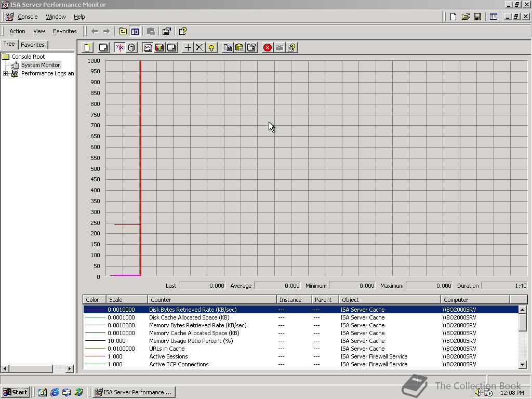Select Disk Bytes Retrieved Rate counter row
The image size is (532, 399).
tap(301, 310)
